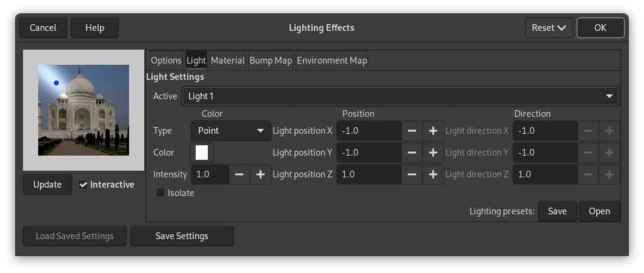
Task: Increase Light position Y with plus icon
Action: point(433,153)
